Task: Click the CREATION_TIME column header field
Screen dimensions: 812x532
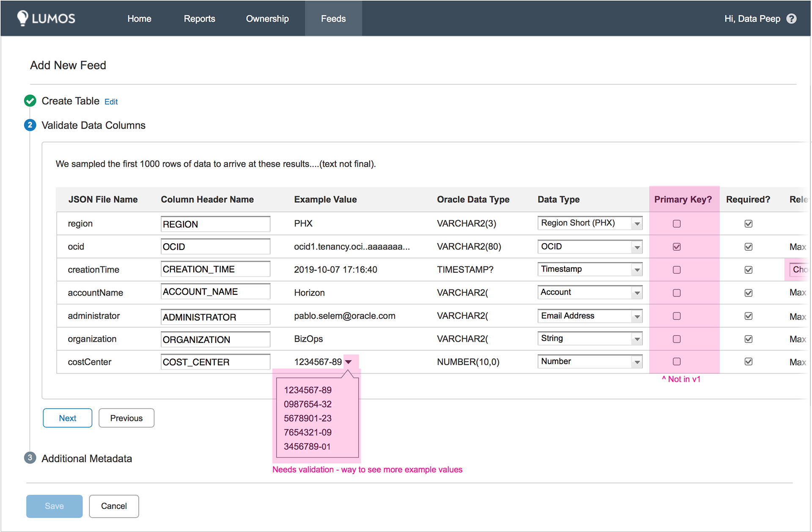Action: point(215,269)
